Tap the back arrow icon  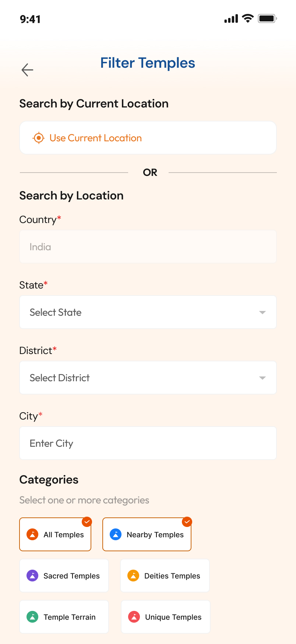[x=27, y=70]
